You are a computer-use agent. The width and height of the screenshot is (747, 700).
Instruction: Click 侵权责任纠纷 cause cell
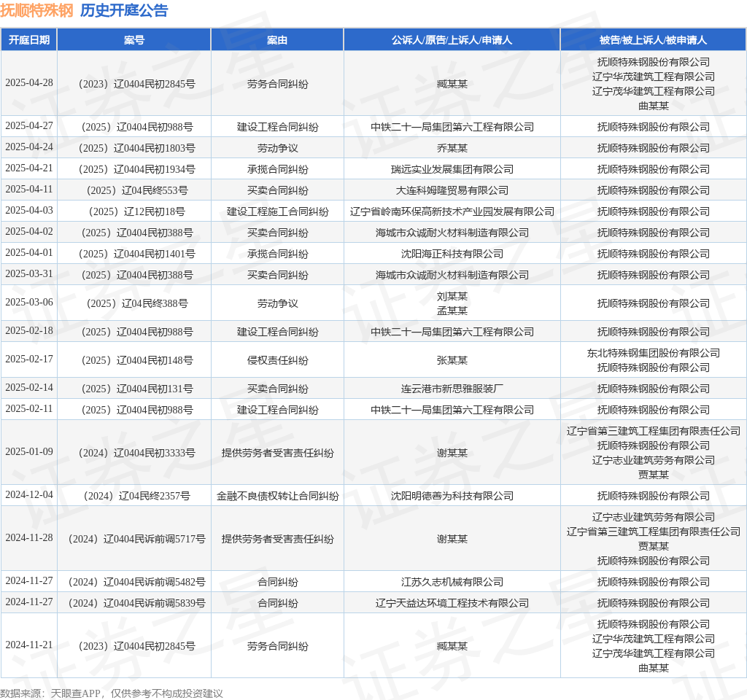278,360
